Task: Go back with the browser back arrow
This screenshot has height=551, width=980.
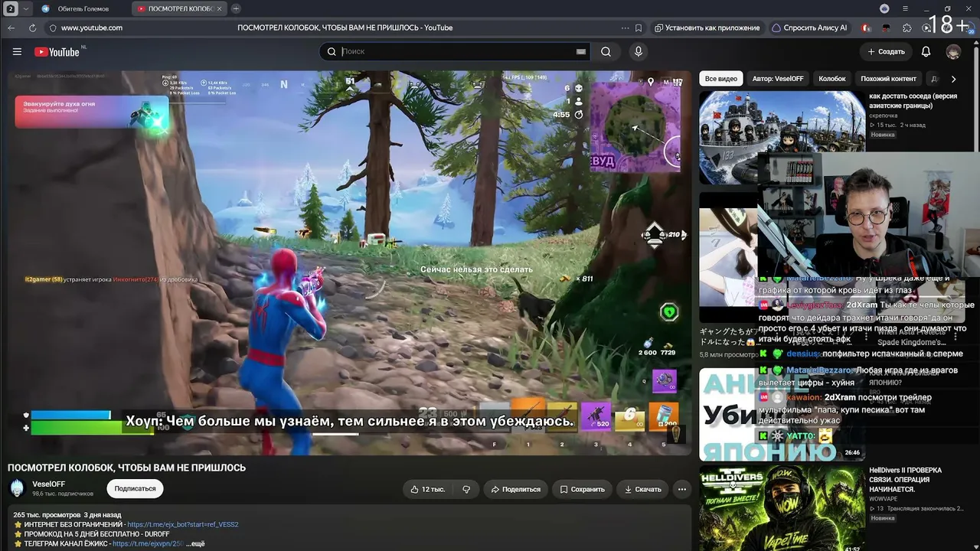Action: pyautogui.click(x=11, y=28)
